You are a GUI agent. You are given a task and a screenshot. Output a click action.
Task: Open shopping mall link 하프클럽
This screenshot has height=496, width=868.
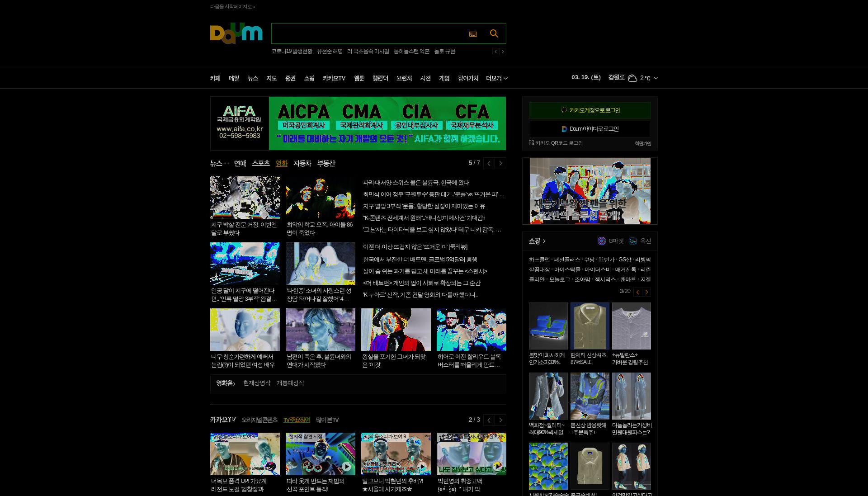tap(539, 260)
